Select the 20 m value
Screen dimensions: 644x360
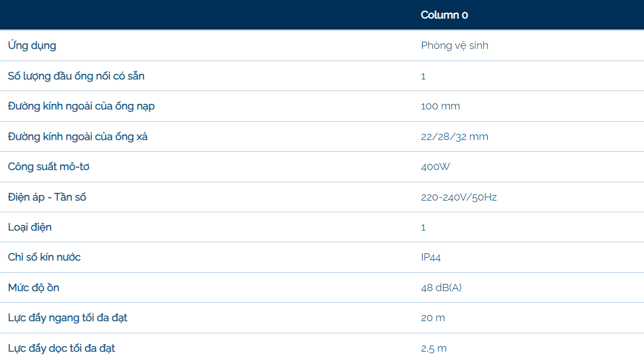433,318
